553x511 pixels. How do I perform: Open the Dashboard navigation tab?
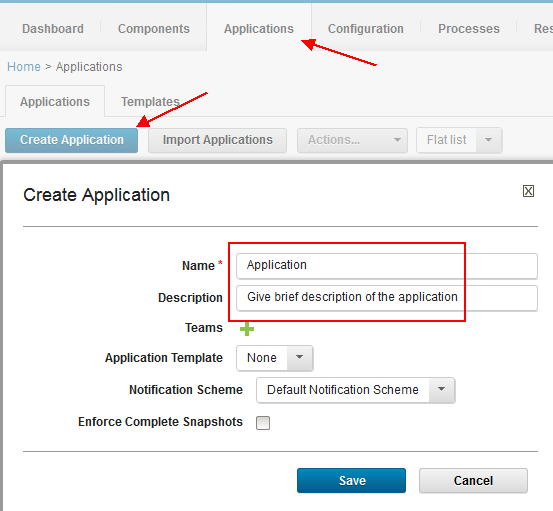[x=53, y=29]
